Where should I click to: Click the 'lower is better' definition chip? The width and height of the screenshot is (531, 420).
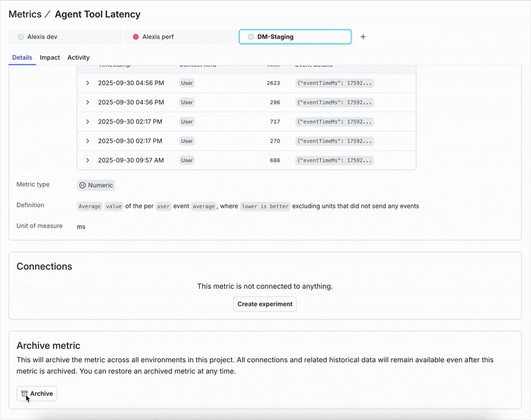pyautogui.click(x=265, y=206)
